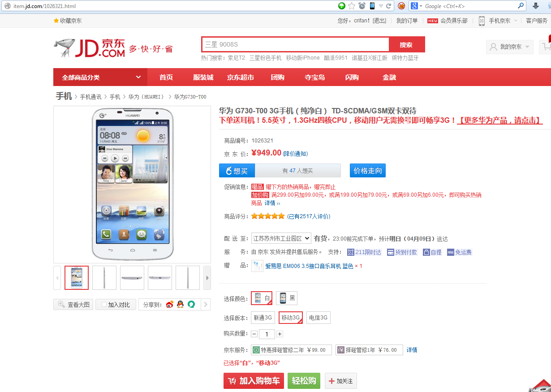Click 免运费 free shipping icon link
The width and height of the screenshot is (551, 392).
(x=459, y=252)
